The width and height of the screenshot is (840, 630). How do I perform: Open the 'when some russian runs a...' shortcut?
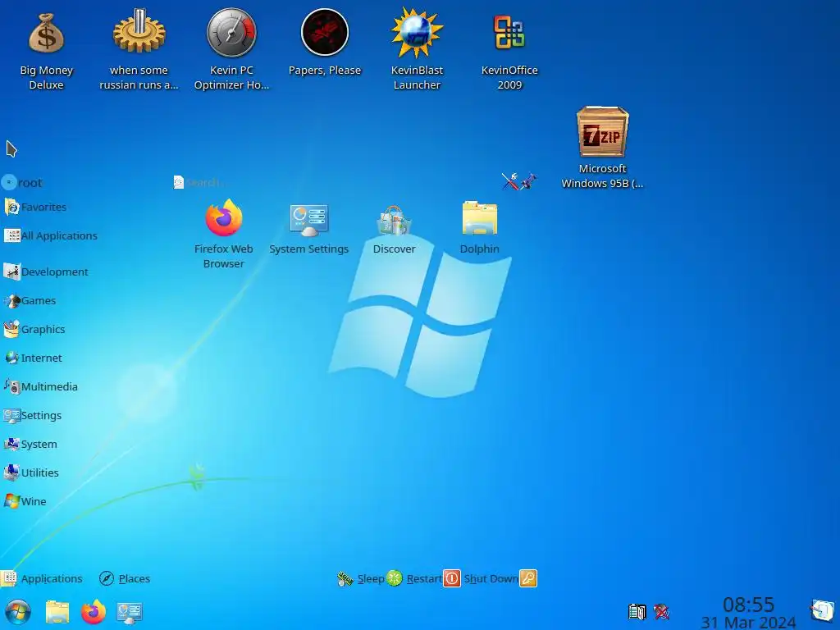click(x=139, y=51)
